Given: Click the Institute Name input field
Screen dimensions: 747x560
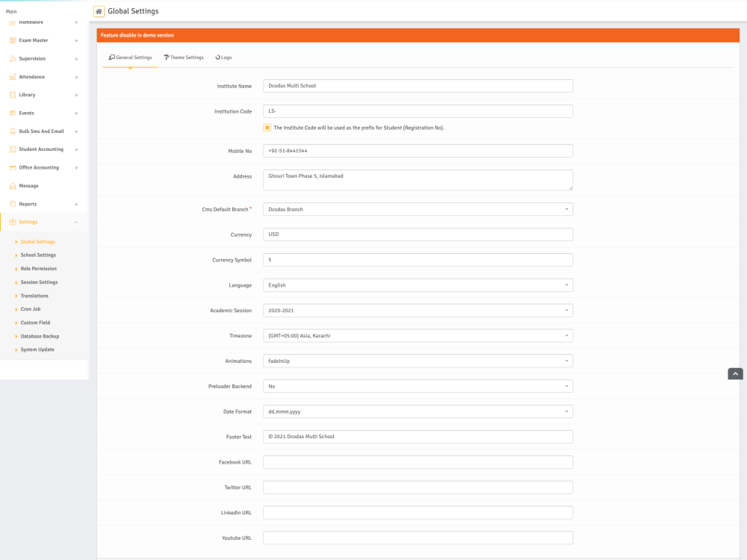Looking at the screenshot, I should (418, 86).
